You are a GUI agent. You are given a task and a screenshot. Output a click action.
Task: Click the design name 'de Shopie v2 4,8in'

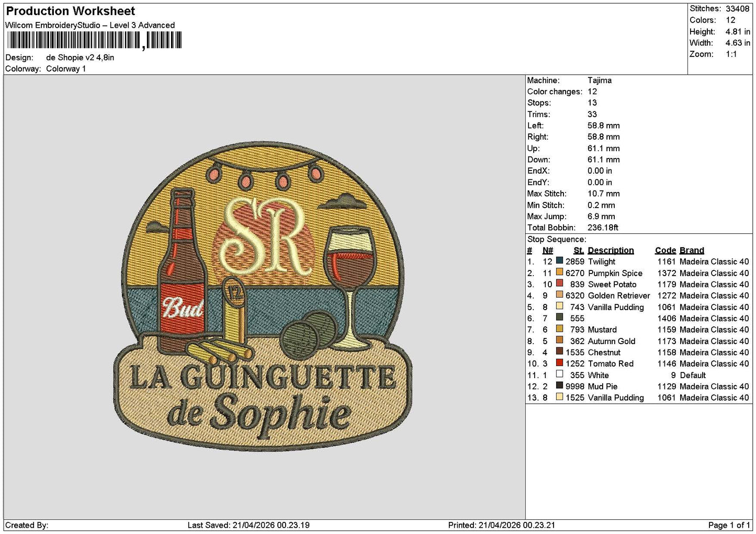pos(80,58)
